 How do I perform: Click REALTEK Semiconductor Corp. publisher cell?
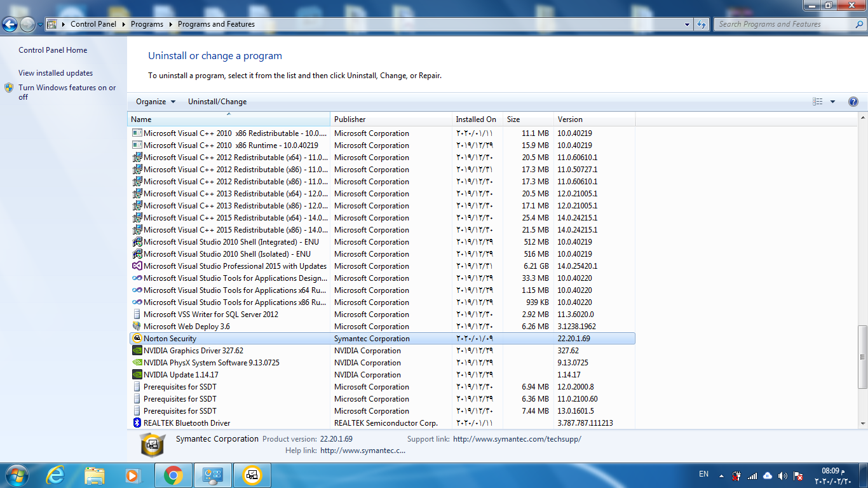pos(386,423)
